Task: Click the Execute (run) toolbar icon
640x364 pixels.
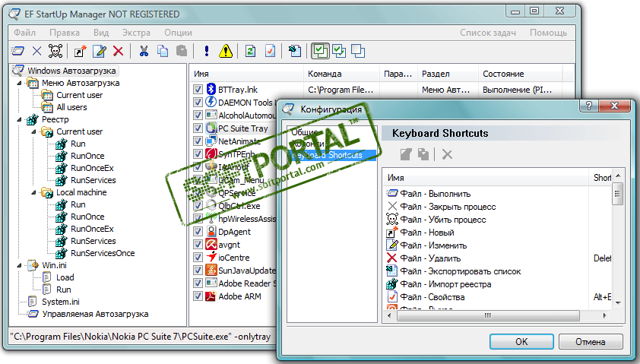Action: point(18,51)
